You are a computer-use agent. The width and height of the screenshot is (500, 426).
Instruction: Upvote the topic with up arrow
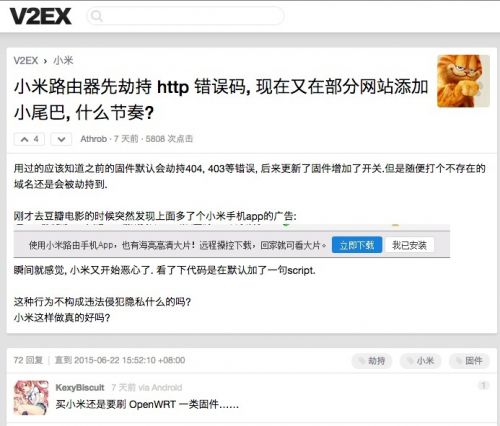tap(29, 139)
